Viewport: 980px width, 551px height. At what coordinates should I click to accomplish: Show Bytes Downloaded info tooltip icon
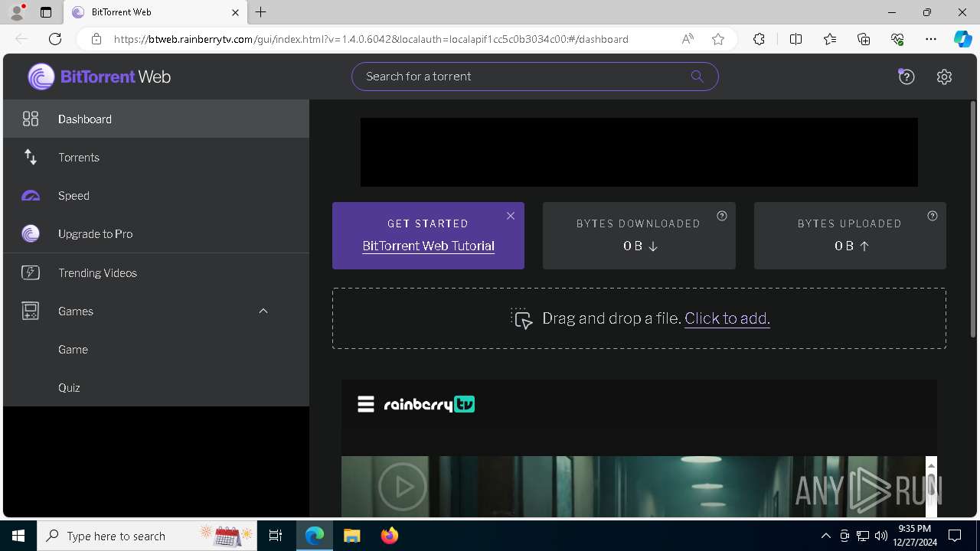721,216
